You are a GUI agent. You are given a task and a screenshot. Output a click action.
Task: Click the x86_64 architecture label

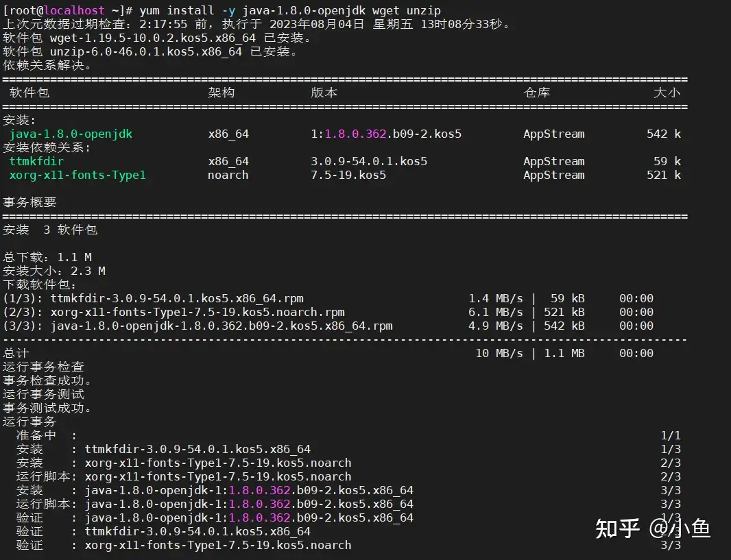pyautogui.click(x=228, y=134)
